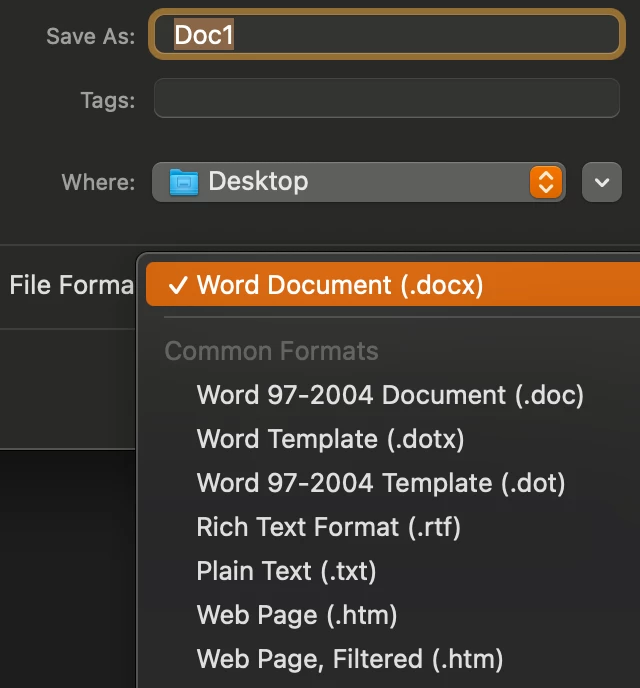Image resolution: width=640 pixels, height=688 pixels.
Task: Choose Word Template (.dotx) format
Action: coord(330,439)
